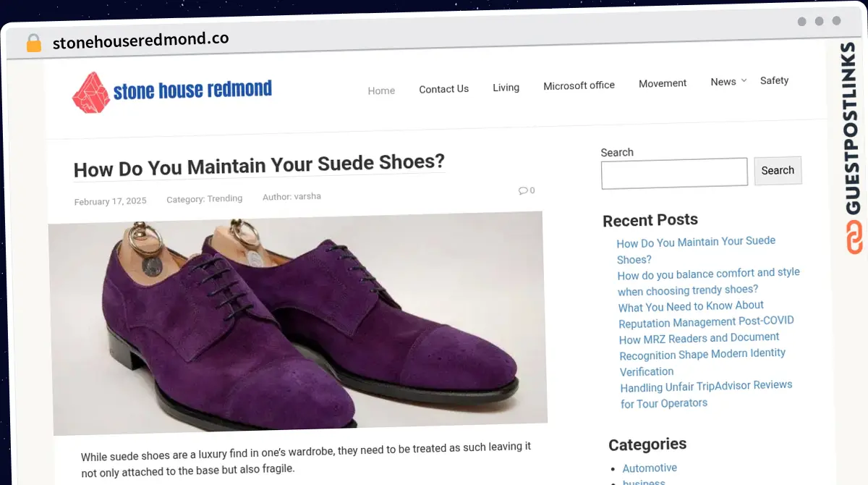
Task: Click the comment bubble icon
Action: coord(522,190)
